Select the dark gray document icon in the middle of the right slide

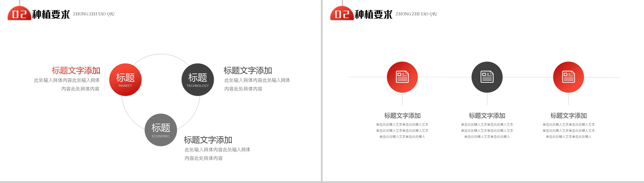coord(487,77)
